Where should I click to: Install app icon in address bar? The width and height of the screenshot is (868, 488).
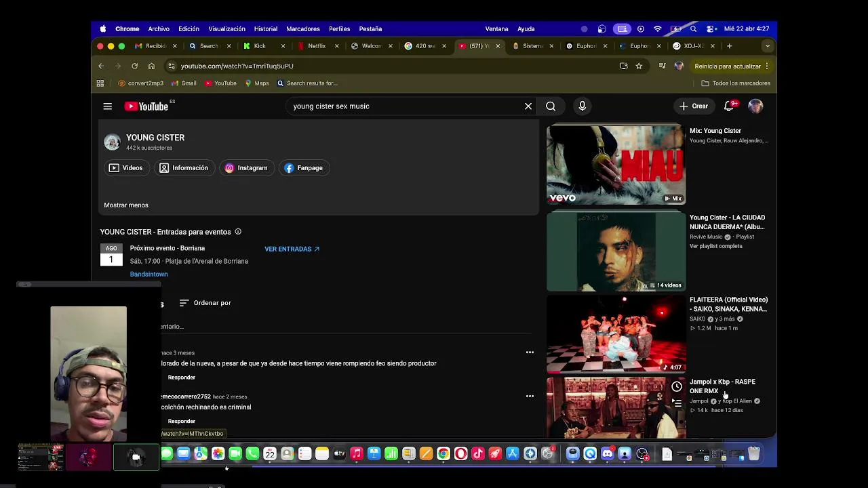tap(624, 66)
